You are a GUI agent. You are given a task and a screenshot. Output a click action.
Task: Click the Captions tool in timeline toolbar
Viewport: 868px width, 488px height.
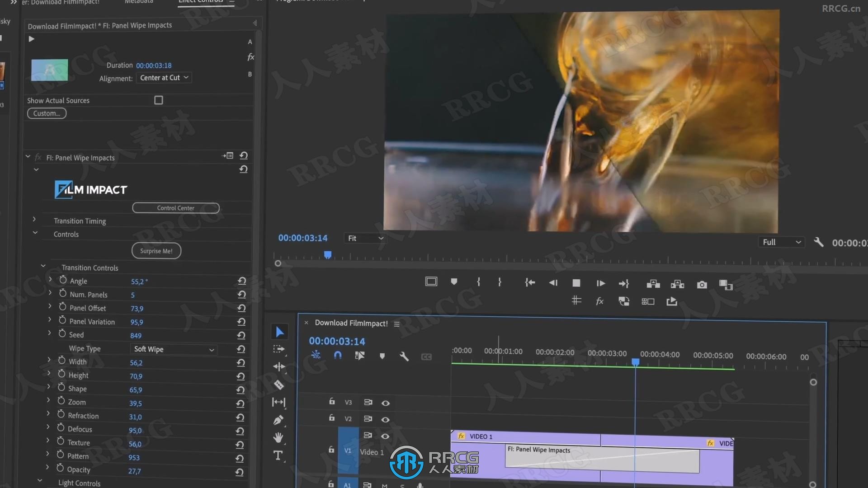pyautogui.click(x=426, y=356)
